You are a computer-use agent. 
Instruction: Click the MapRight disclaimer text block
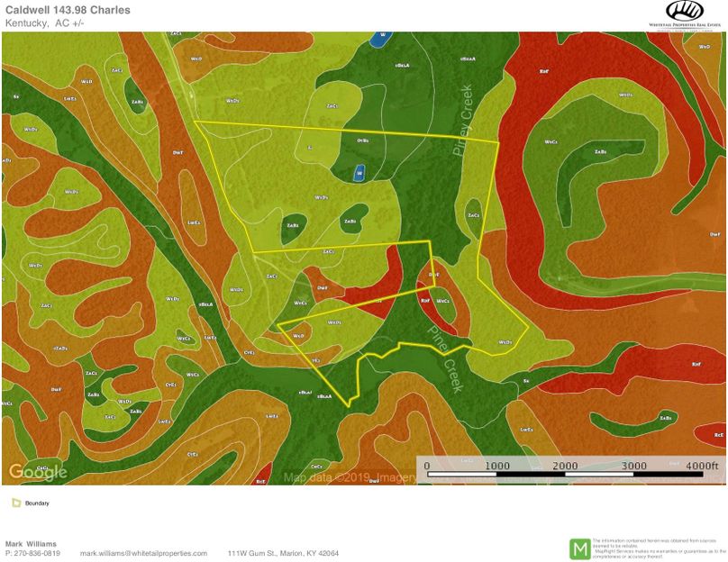[x=653, y=548]
